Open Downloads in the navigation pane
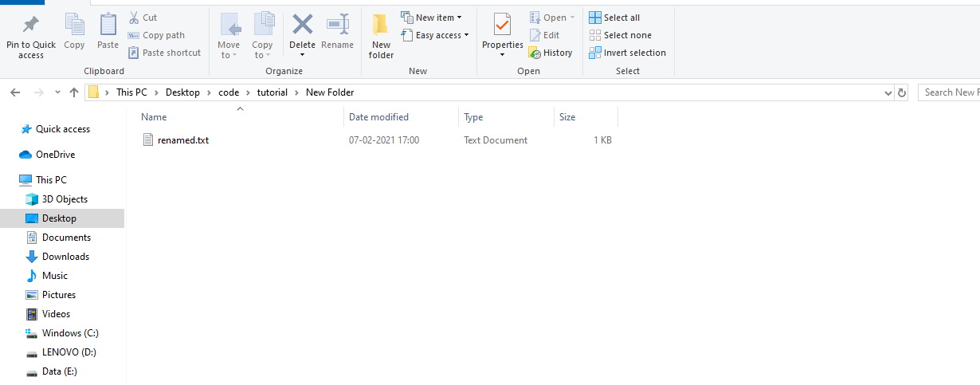The image size is (980, 385). 65,257
